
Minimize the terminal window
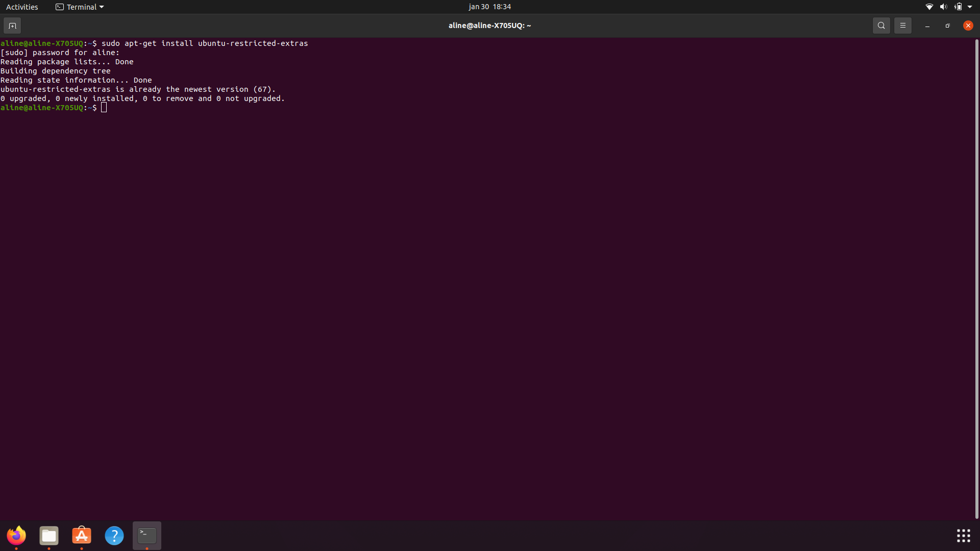click(x=927, y=26)
